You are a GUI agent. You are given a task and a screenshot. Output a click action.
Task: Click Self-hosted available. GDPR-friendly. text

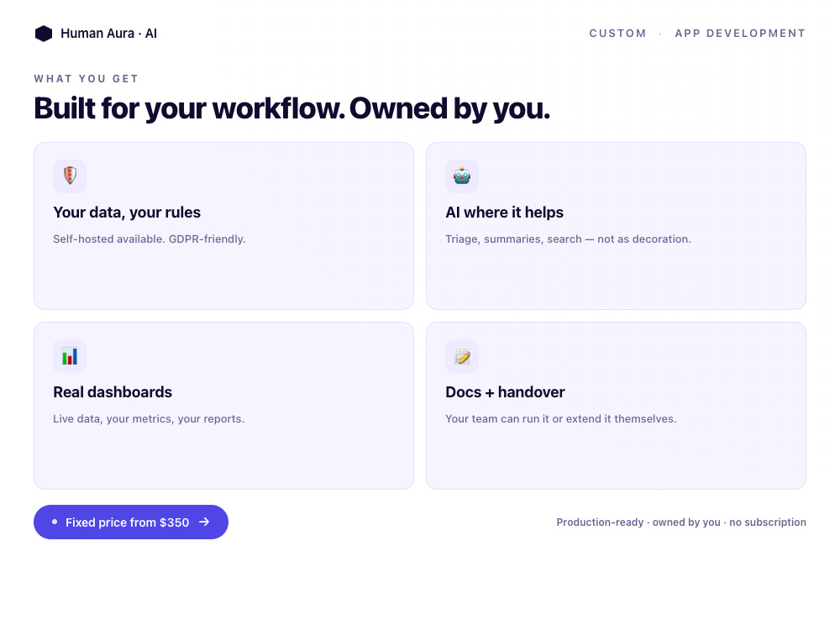(x=150, y=239)
